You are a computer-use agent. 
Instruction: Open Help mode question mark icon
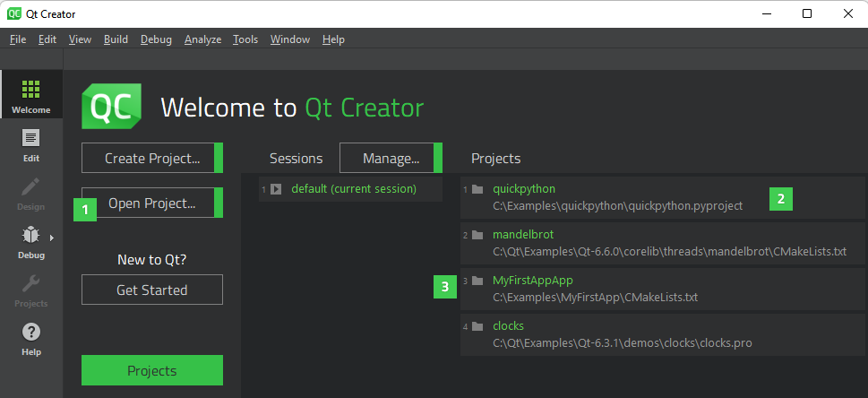coord(31,333)
